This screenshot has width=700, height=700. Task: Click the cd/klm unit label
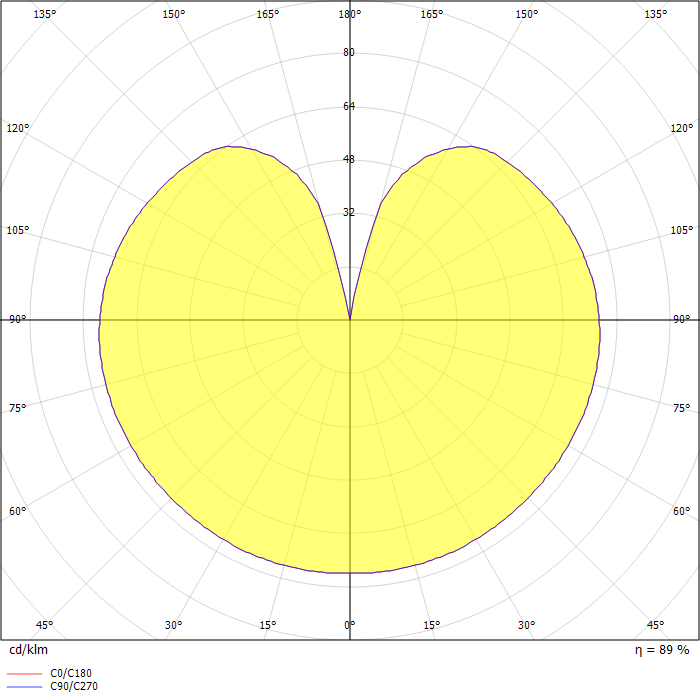pos(29,650)
